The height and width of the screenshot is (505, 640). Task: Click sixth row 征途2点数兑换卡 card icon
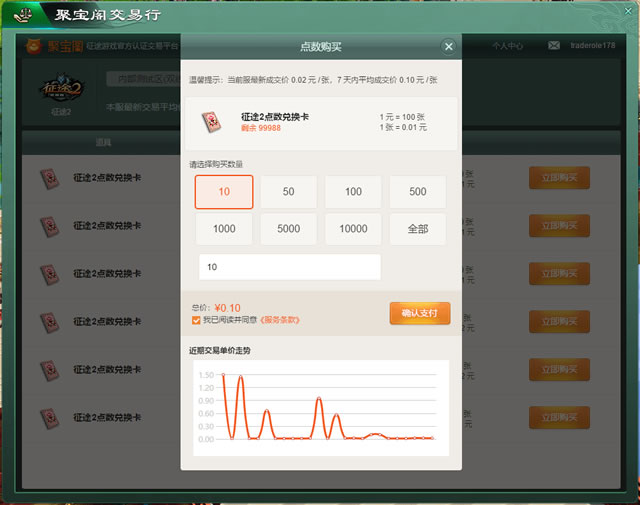tap(50, 419)
